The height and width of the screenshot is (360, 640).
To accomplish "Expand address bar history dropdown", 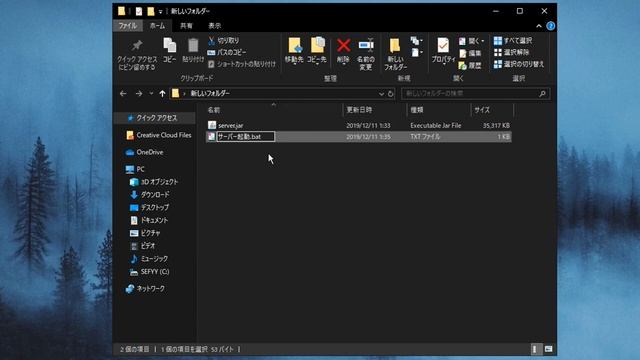I will [x=381, y=94].
